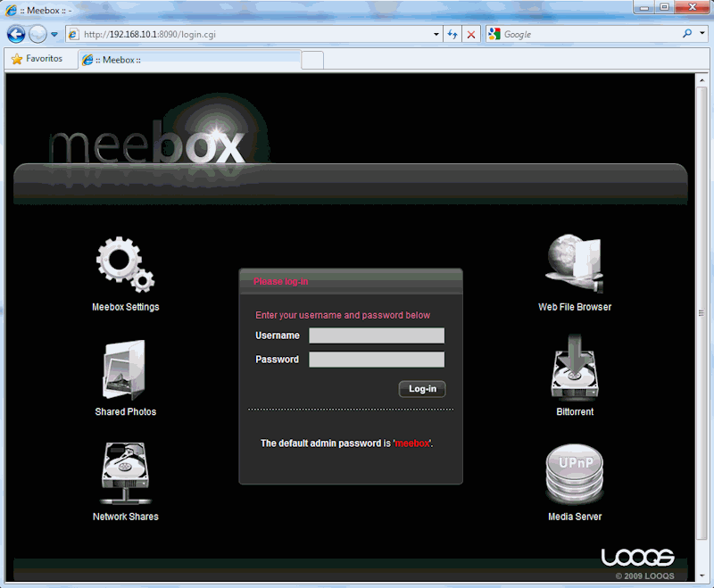The width and height of the screenshot is (714, 588).
Task: Click the scrollbar down arrow
Action: click(x=702, y=576)
